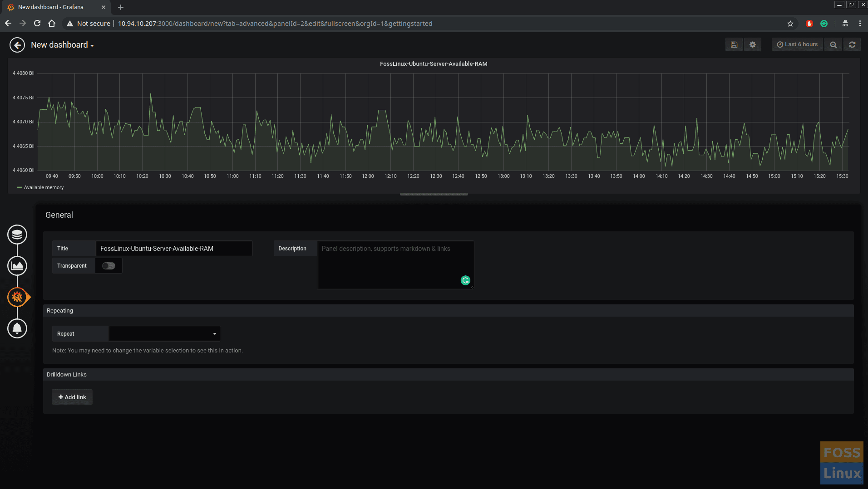868x489 pixels.
Task: Open dashboard settings gear icon
Action: click(x=753, y=44)
